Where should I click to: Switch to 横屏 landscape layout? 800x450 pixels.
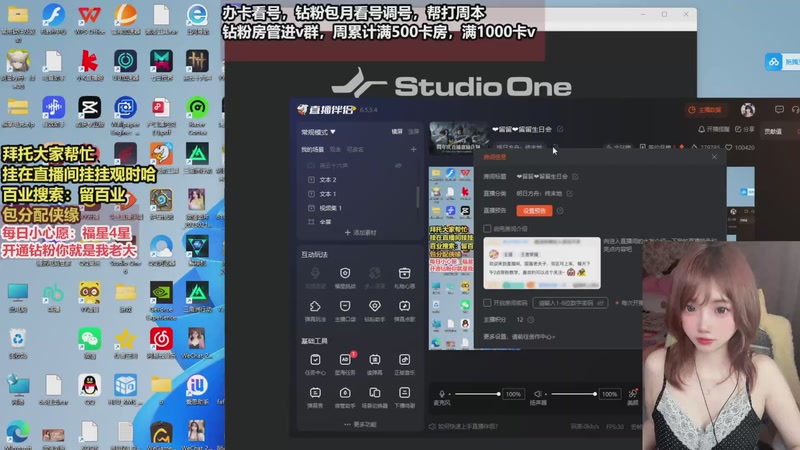(397, 132)
